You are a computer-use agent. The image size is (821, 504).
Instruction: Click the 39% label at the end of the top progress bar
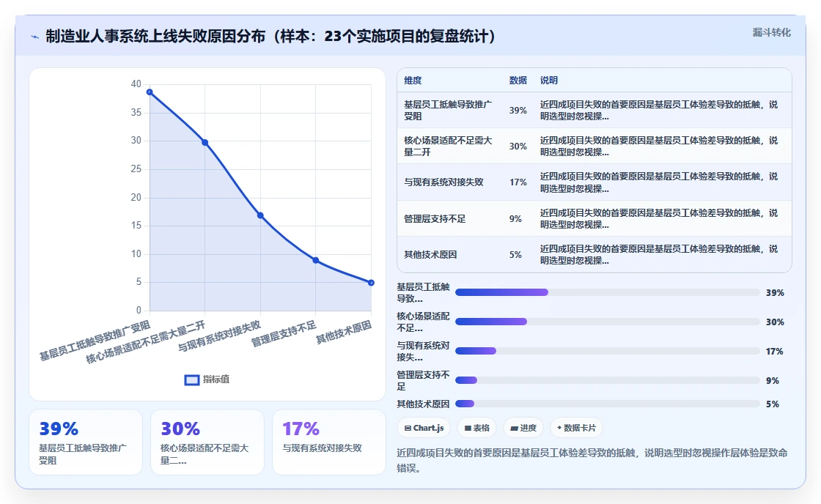coord(775,293)
